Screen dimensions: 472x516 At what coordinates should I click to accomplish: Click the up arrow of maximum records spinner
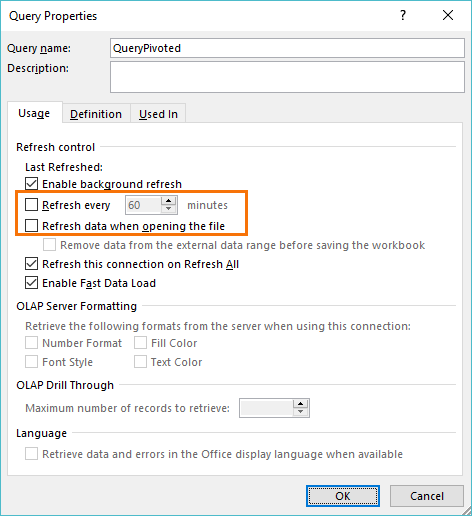pos(301,404)
